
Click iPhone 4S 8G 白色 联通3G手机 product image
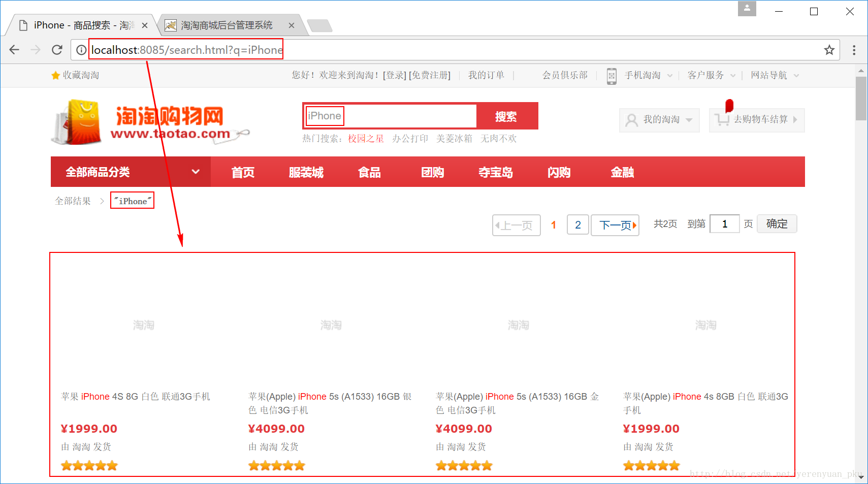coord(143,325)
